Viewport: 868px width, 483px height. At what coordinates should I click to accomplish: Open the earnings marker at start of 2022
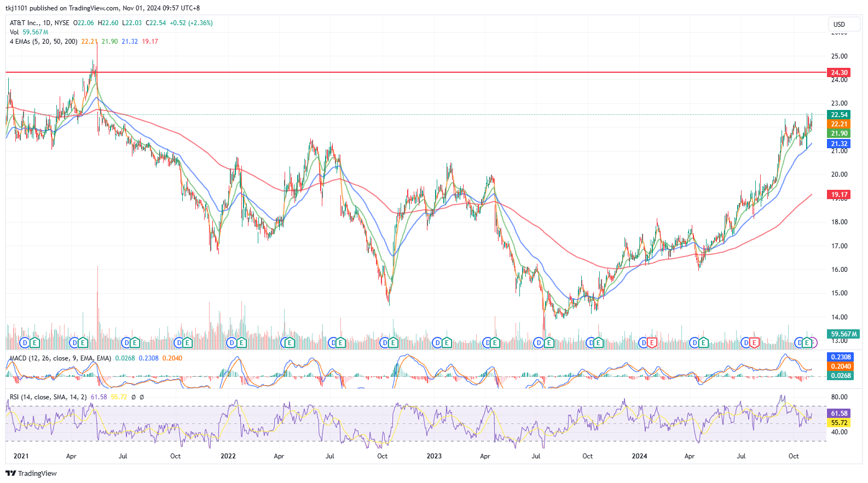click(241, 343)
